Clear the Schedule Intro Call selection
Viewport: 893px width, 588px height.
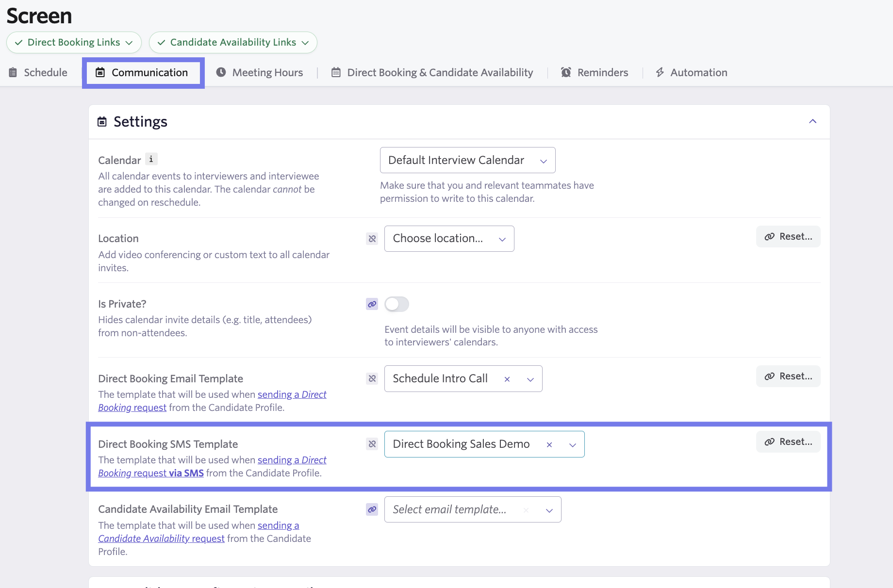coord(507,379)
